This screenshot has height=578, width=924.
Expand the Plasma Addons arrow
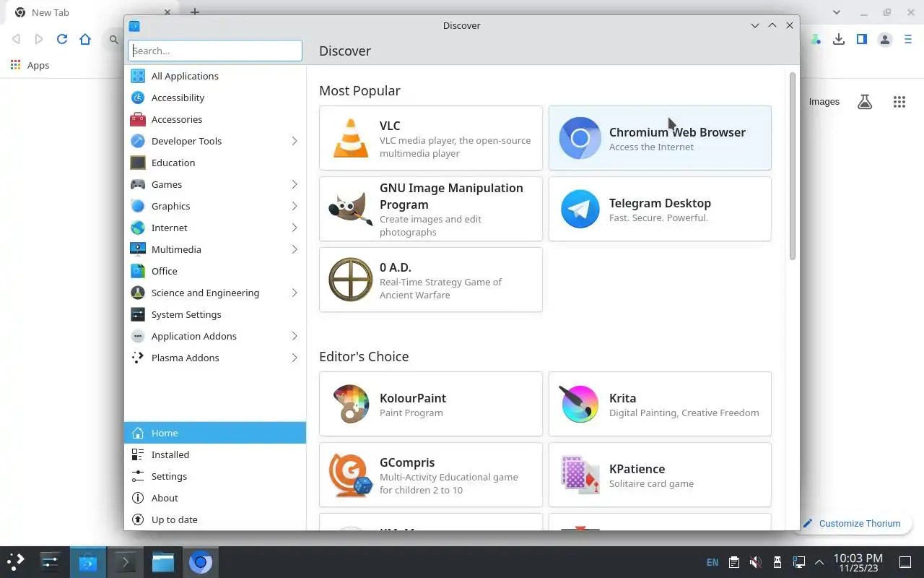(295, 358)
